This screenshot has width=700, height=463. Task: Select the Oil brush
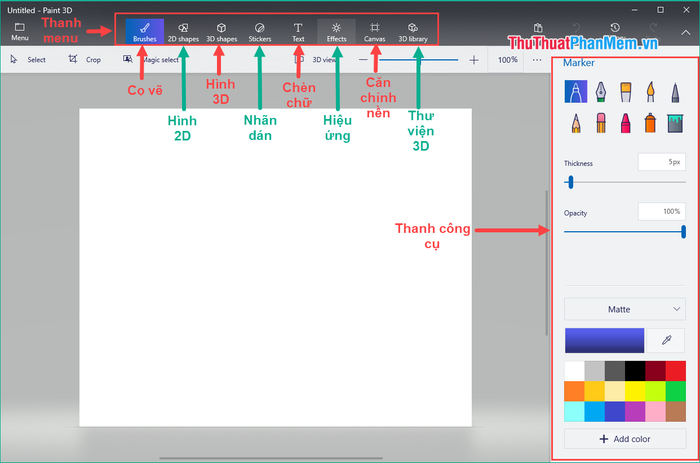click(x=626, y=92)
